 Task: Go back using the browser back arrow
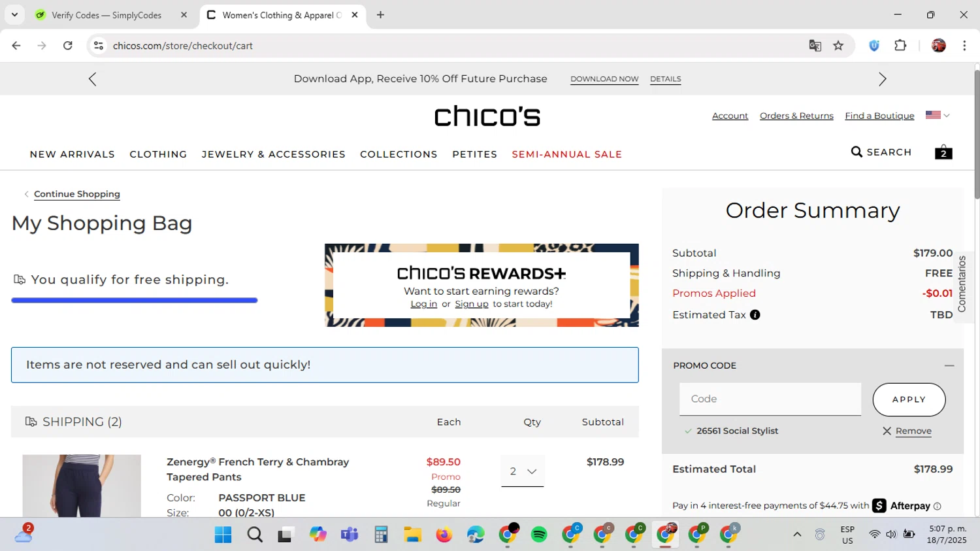click(x=16, y=46)
